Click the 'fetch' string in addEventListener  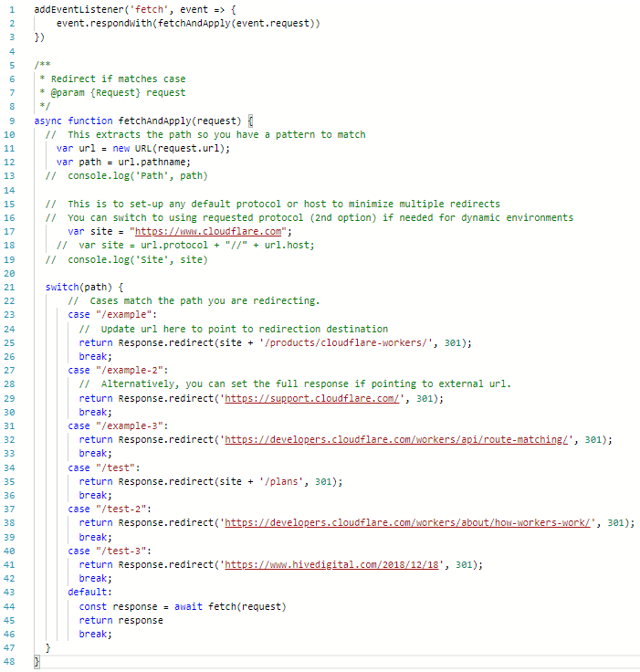pos(149,9)
